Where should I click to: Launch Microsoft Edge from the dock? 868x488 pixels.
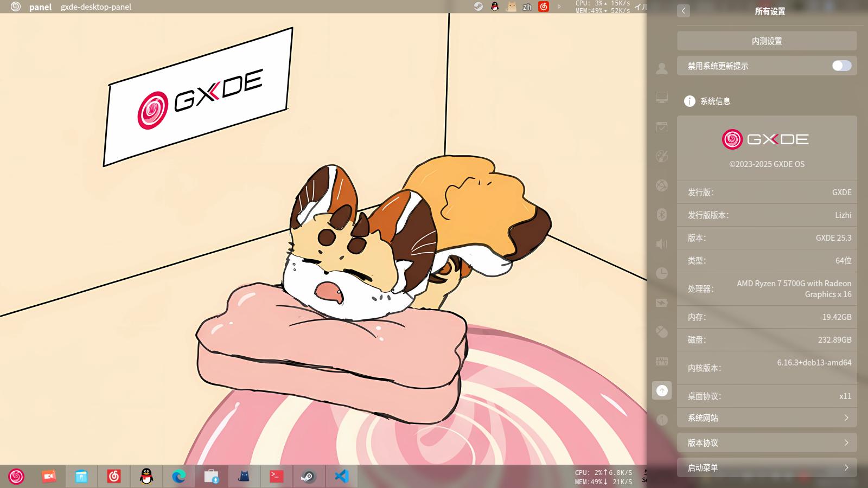click(179, 476)
